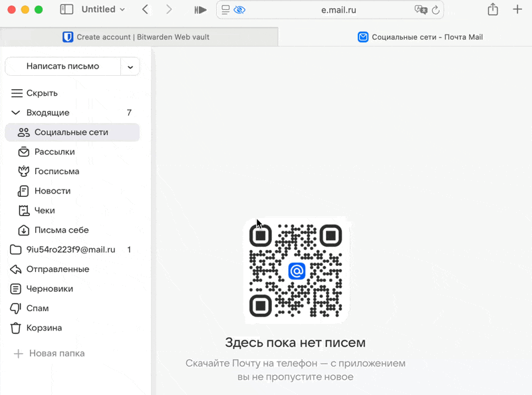Click the unread count badge on Входящие
The image size is (532, 395).
(129, 112)
